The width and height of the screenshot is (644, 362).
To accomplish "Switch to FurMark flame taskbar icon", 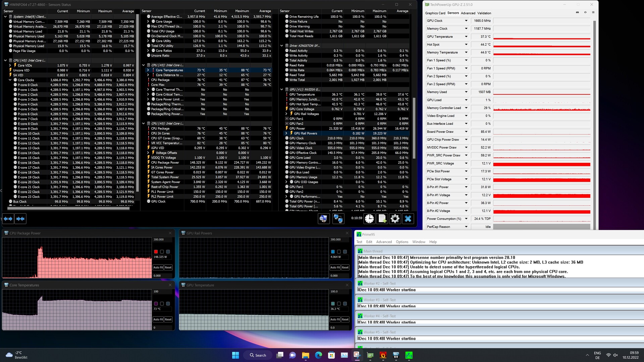I will [383, 355].
